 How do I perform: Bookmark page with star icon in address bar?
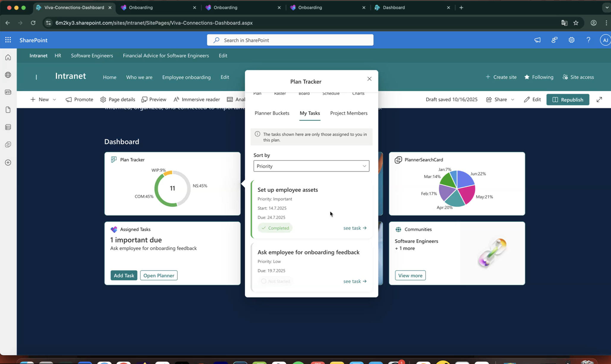pyautogui.click(x=576, y=23)
